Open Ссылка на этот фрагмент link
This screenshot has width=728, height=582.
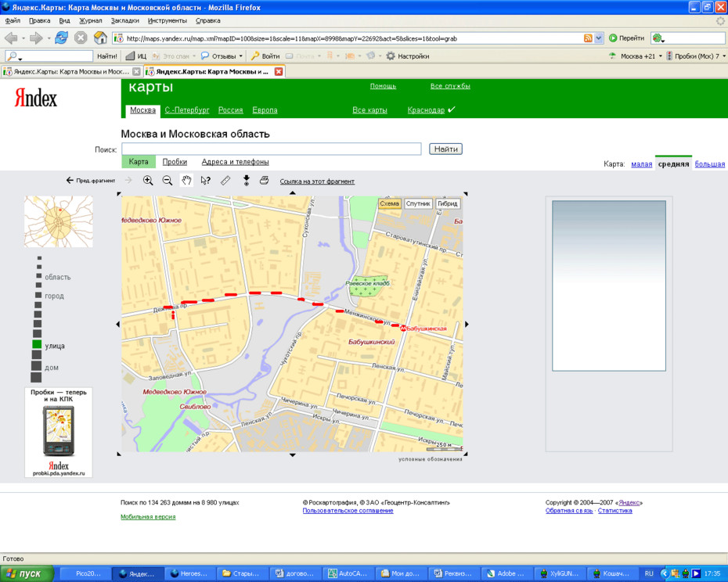pos(317,181)
